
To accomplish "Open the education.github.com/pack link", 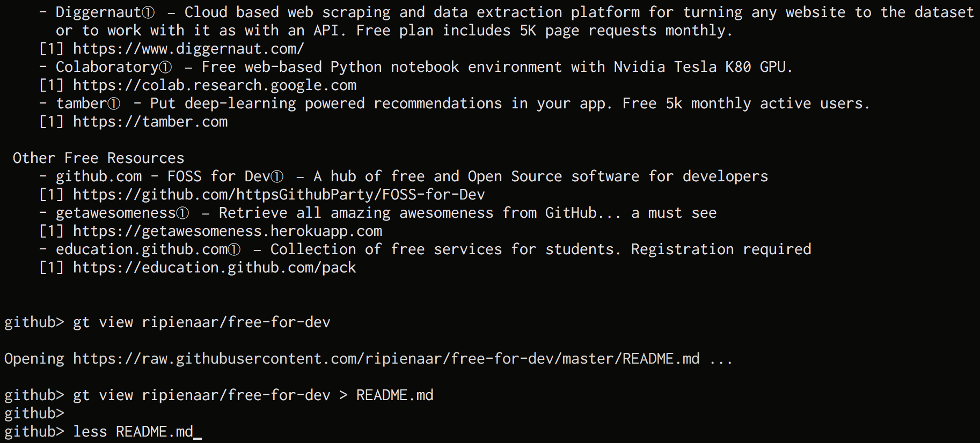I will click(x=215, y=268).
